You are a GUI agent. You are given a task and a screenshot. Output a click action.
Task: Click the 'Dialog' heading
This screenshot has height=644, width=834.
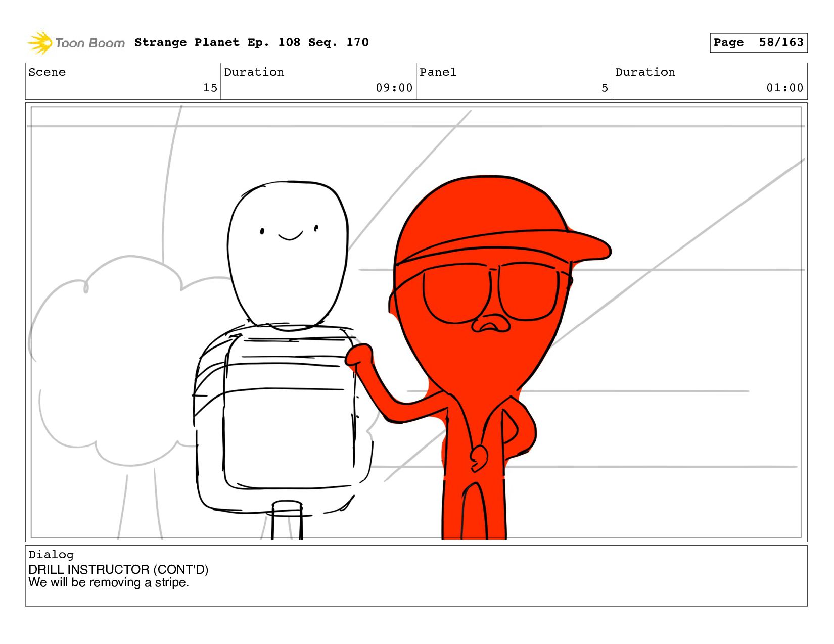pos(51,555)
